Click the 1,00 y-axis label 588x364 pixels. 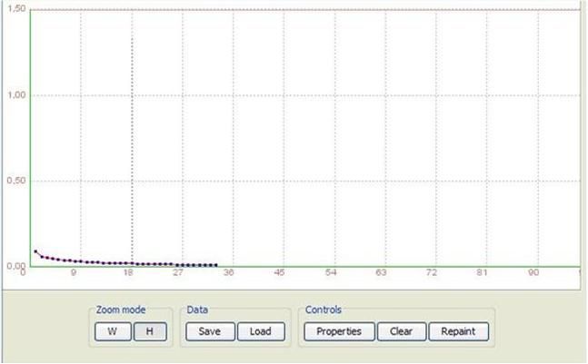(16, 94)
